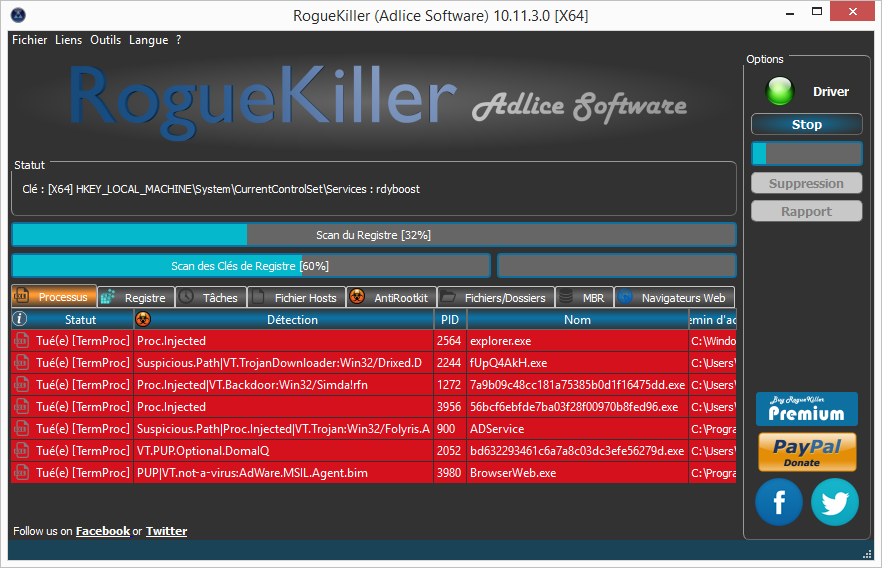Click the PayPal Donate button

point(807,451)
